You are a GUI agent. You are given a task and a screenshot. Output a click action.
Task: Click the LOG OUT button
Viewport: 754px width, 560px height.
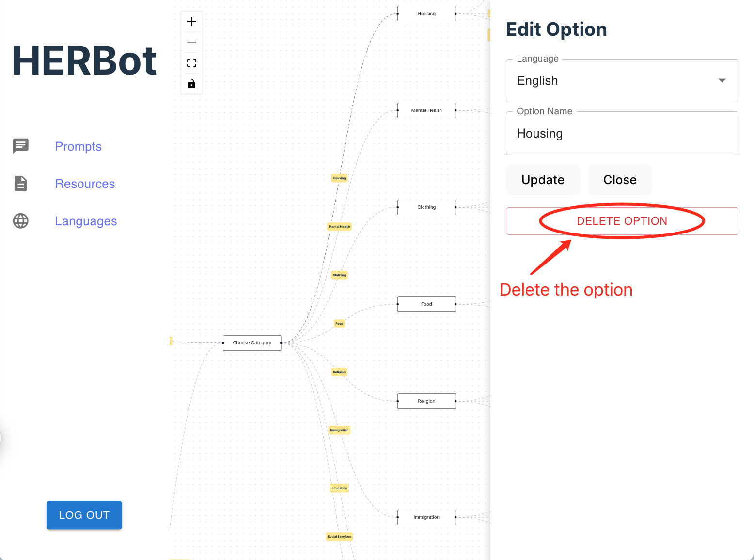point(84,515)
